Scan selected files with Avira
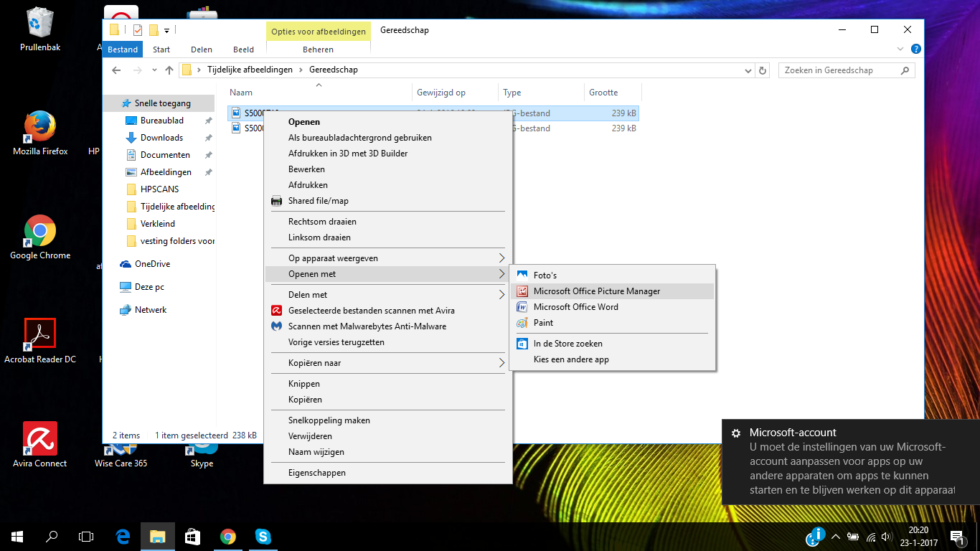This screenshot has width=980, height=551. coord(371,311)
